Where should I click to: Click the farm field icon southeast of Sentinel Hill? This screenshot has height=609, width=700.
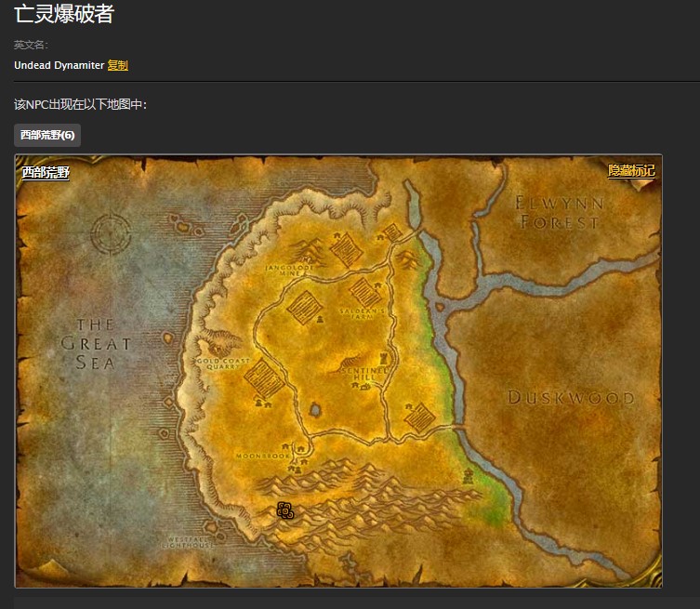tap(420, 417)
